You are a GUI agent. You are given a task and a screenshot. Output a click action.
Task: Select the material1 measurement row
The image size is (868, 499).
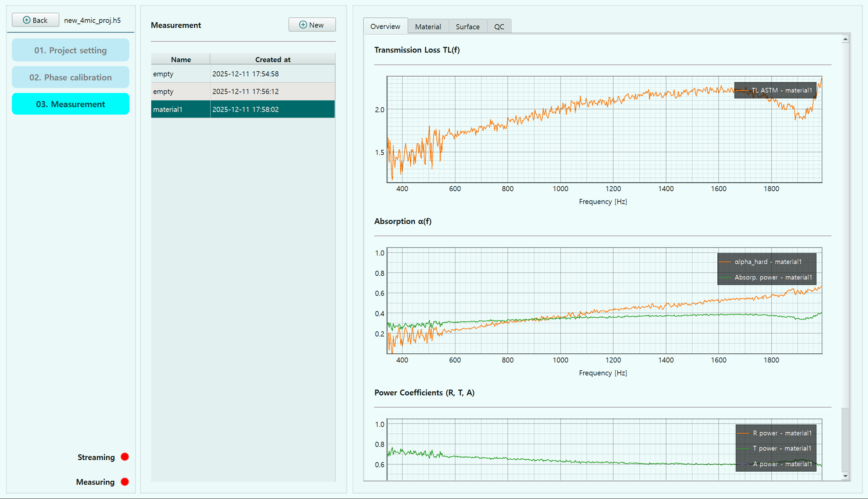point(243,109)
